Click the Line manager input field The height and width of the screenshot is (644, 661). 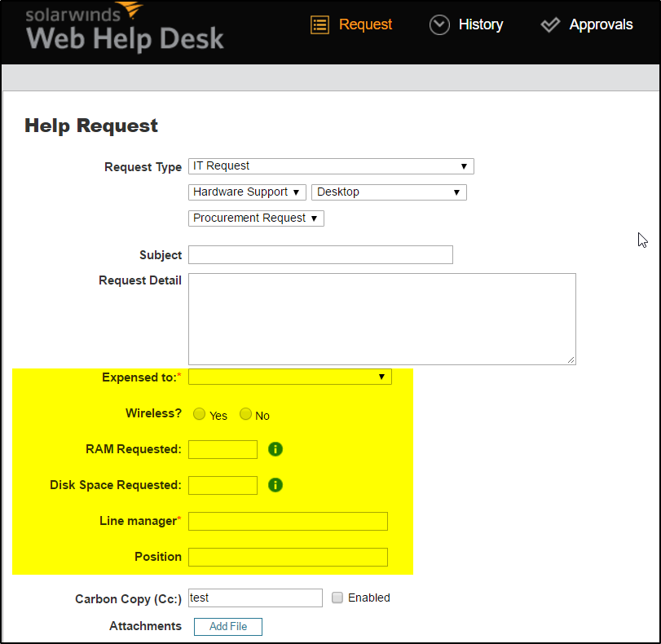[287, 521]
